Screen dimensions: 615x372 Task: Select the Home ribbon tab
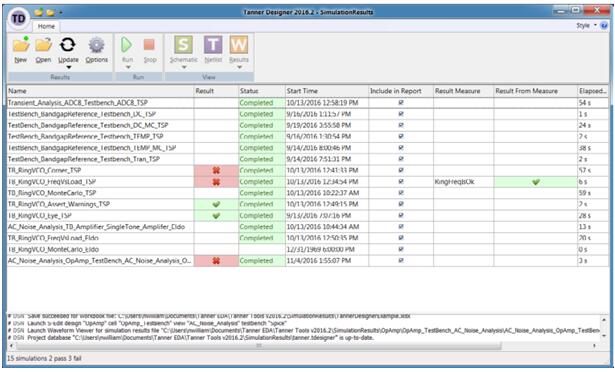click(x=46, y=26)
